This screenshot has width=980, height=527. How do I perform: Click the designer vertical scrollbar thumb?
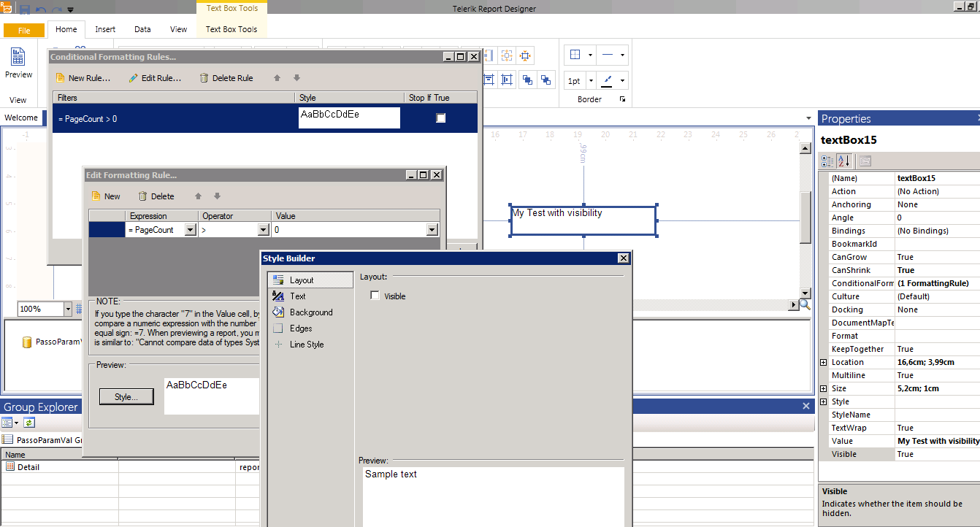point(805,217)
